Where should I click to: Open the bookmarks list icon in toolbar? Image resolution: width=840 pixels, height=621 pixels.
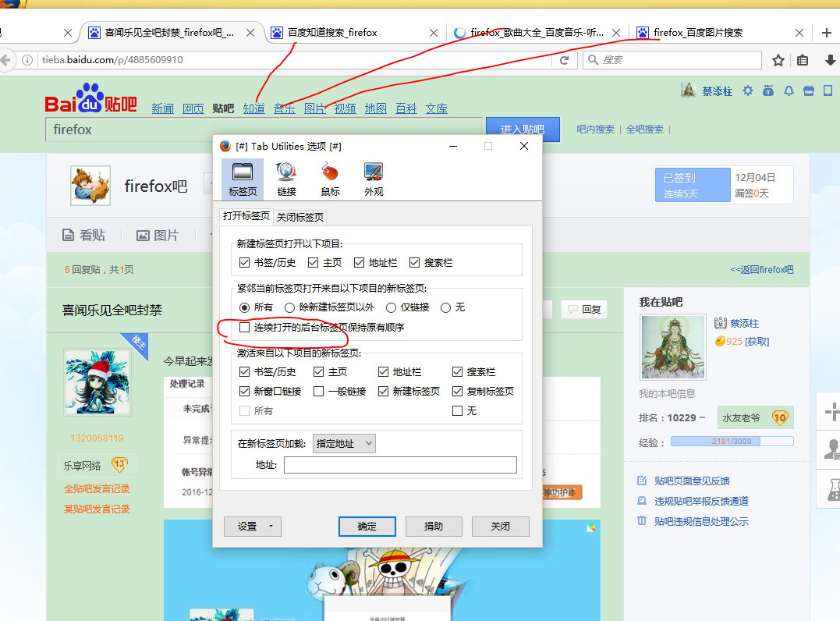tap(803, 60)
